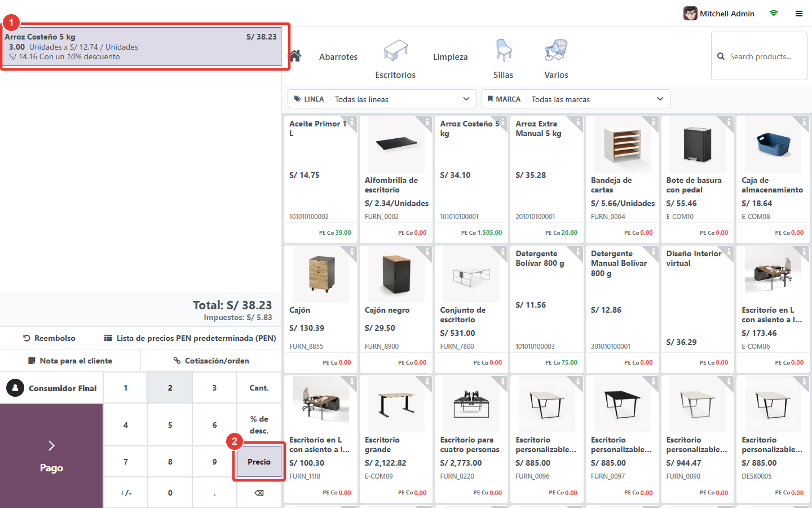Open the Lista de precios PEN selector
Image resolution: width=812 pixels, height=508 pixels.
[x=190, y=338]
